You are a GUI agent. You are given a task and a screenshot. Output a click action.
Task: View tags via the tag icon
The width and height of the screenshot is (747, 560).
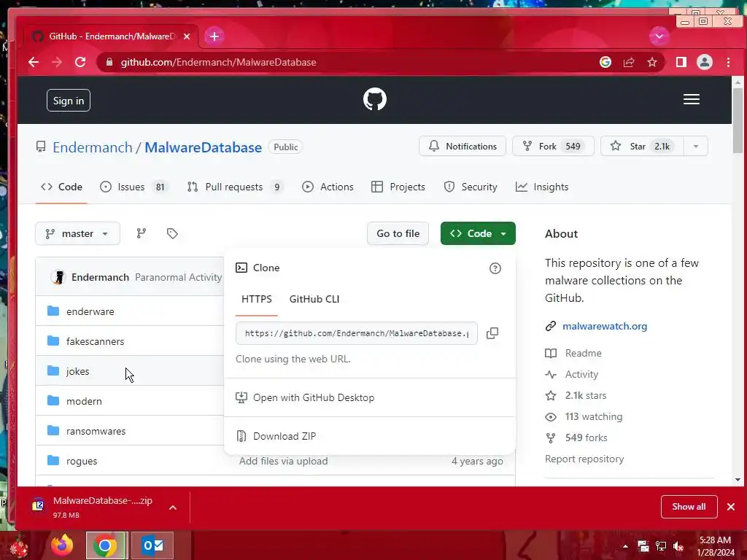(x=172, y=233)
